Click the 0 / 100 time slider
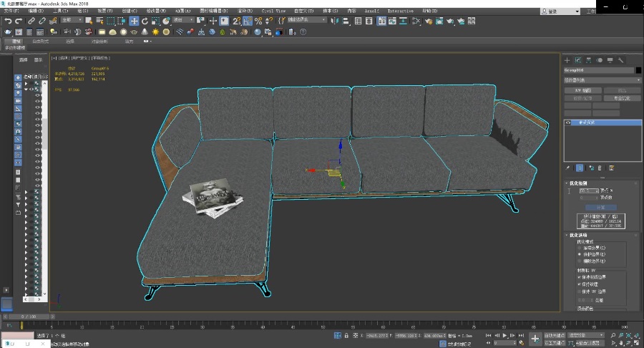The height and width of the screenshot is (348, 644). pos(29,316)
